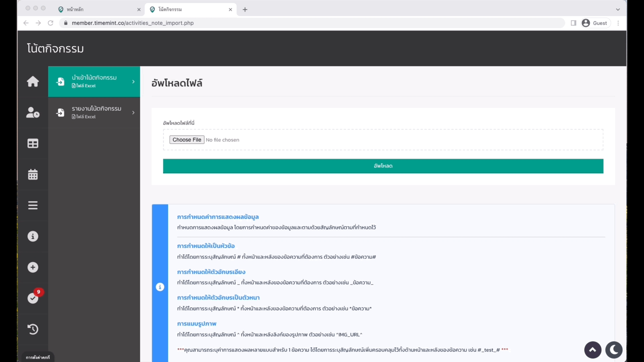Open the table grid sidebar icon
This screenshot has width=644, height=362.
(33, 143)
